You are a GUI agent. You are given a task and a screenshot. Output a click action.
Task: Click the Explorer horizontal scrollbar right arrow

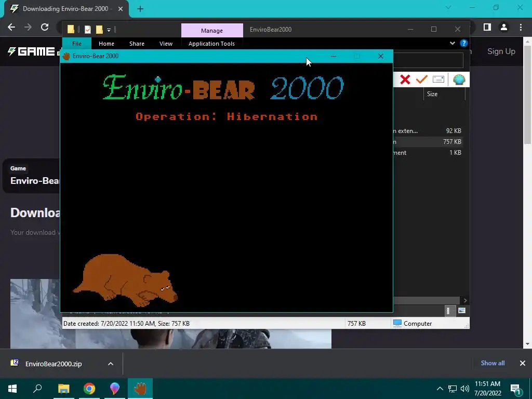click(465, 301)
